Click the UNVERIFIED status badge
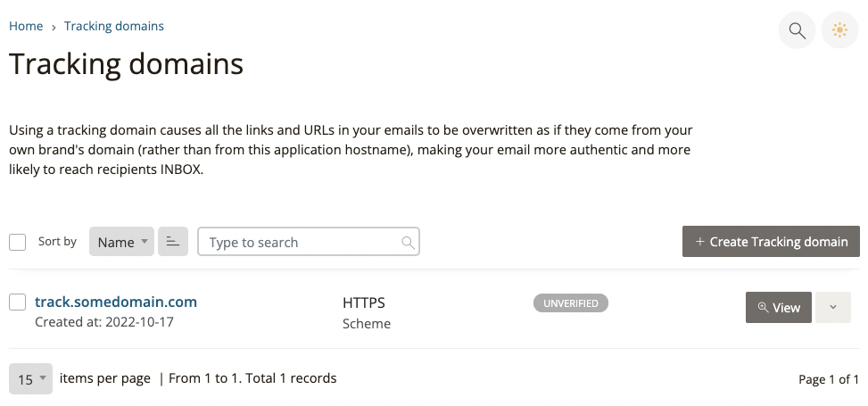This screenshot has height=406, width=868. (570, 303)
